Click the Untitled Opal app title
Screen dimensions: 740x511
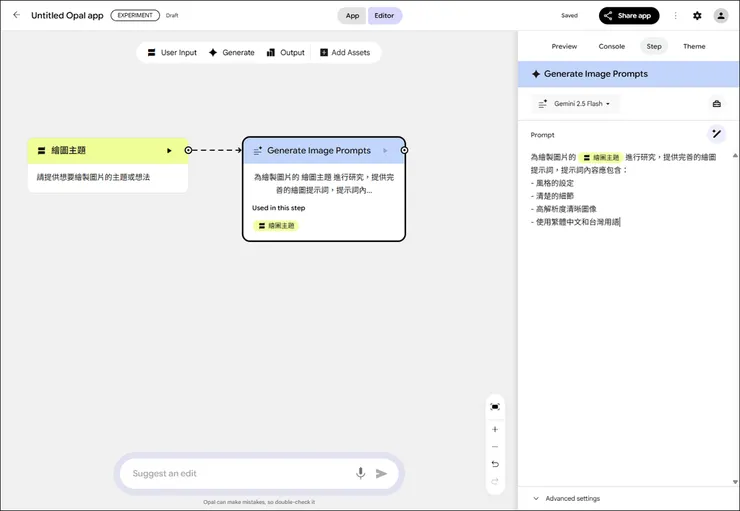point(67,15)
